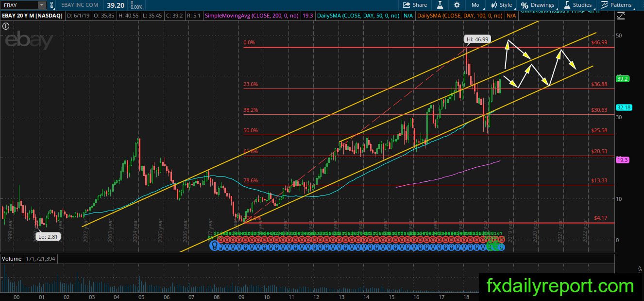
Task: Click the C: 39.2 close value
Action: pyautogui.click(x=175, y=16)
